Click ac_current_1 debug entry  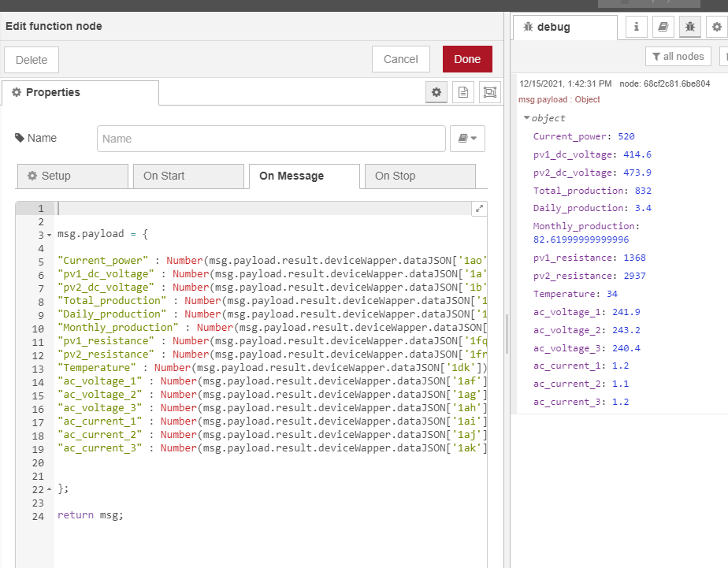pyautogui.click(x=581, y=366)
